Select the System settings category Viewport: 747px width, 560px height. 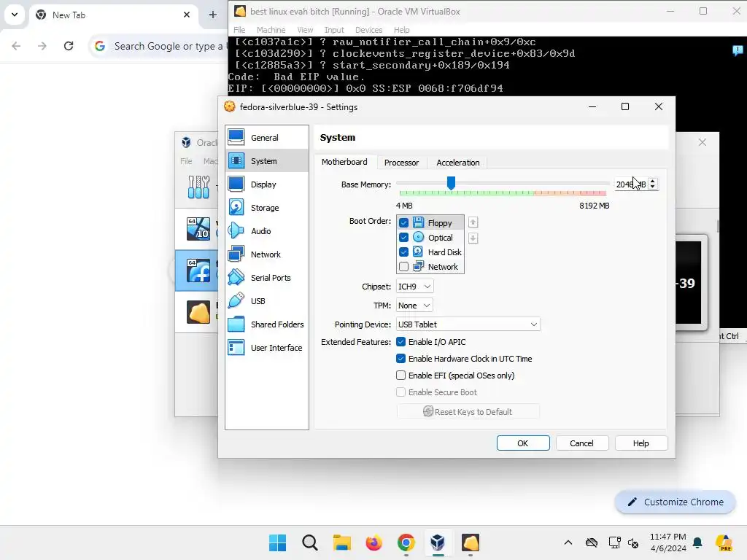click(267, 161)
